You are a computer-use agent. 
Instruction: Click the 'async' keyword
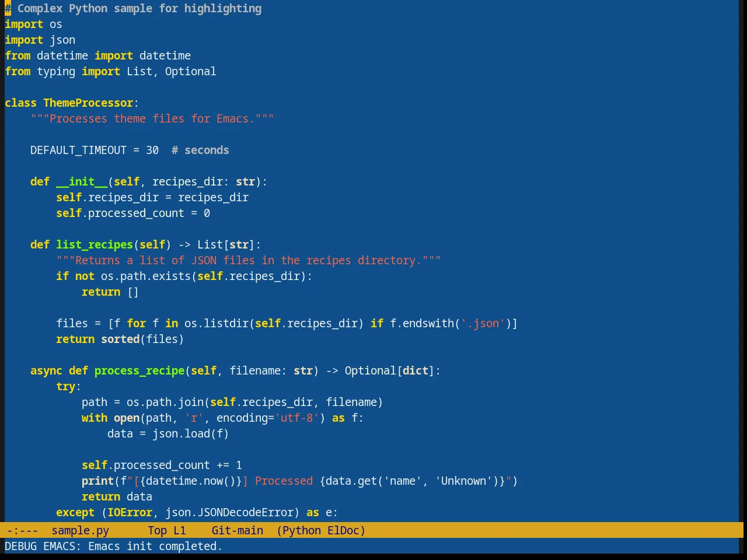click(46, 370)
